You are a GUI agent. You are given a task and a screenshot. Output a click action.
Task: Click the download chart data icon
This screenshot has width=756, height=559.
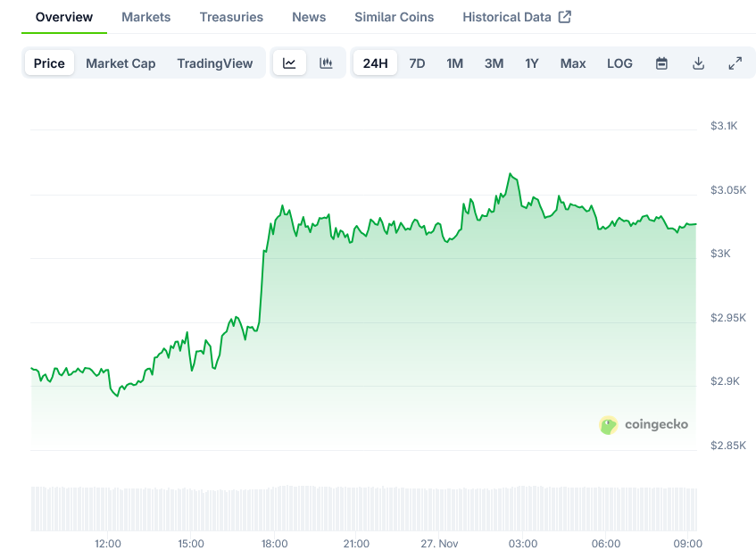click(698, 63)
